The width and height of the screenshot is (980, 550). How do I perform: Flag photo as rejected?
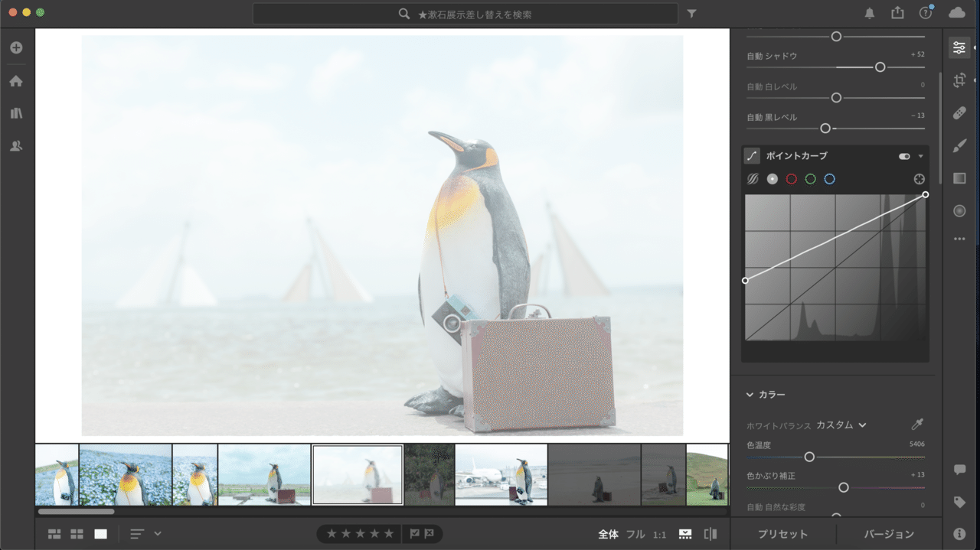(x=429, y=534)
